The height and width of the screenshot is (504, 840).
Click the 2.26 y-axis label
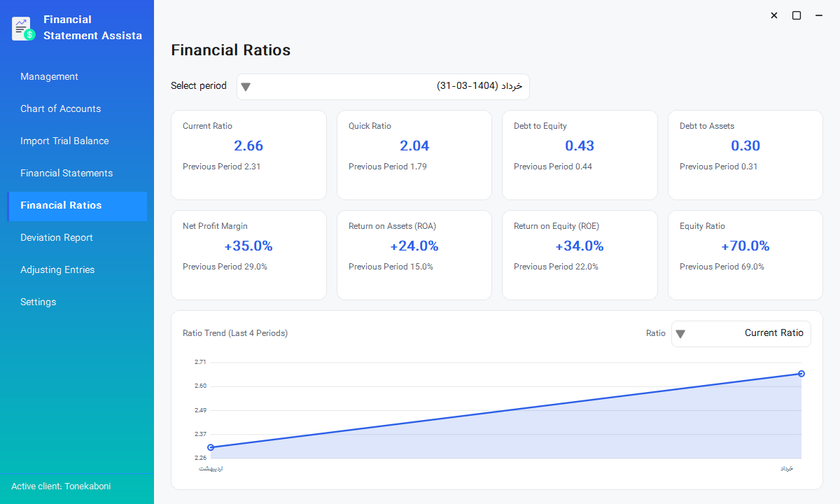pyautogui.click(x=200, y=458)
